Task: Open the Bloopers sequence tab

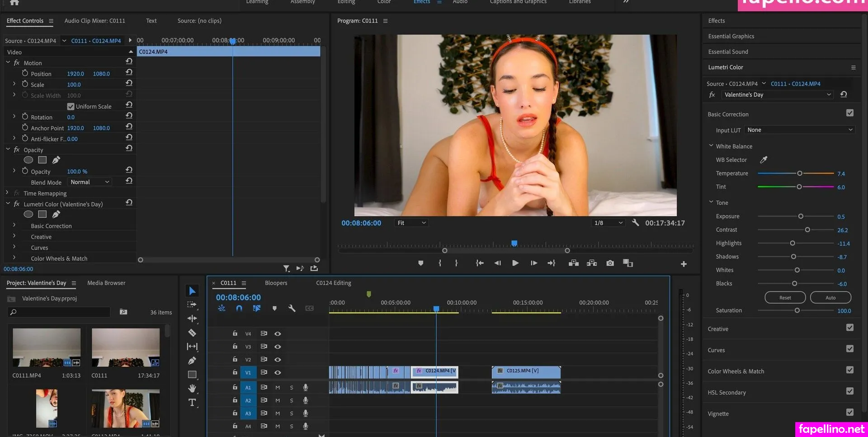Action: pos(276,283)
